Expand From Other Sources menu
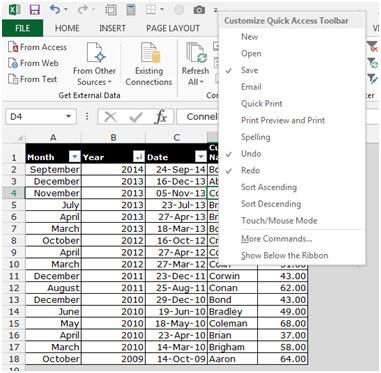This screenshot has width=381, height=373. click(94, 64)
